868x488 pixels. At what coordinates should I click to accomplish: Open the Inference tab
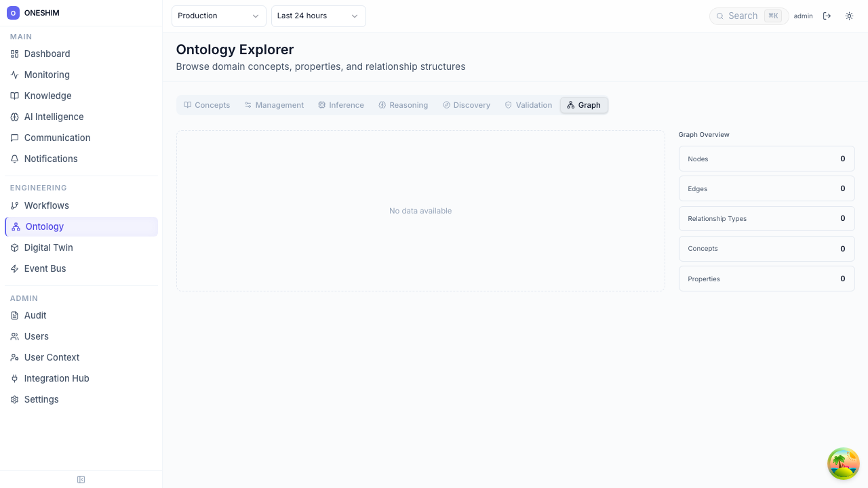(x=341, y=105)
